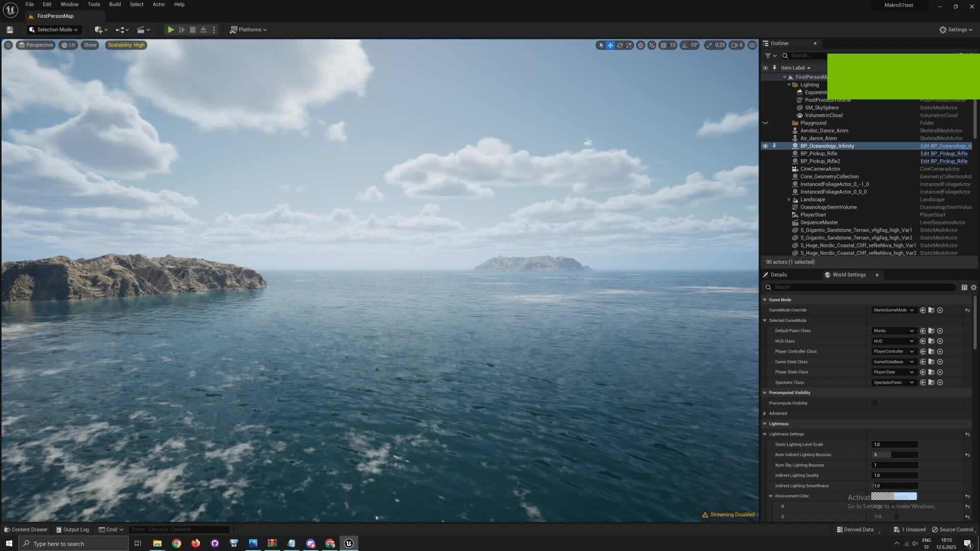This screenshot has width=980, height=551.
Task: Click the camera speed setting showing 4
Action: tap(737, 45)
